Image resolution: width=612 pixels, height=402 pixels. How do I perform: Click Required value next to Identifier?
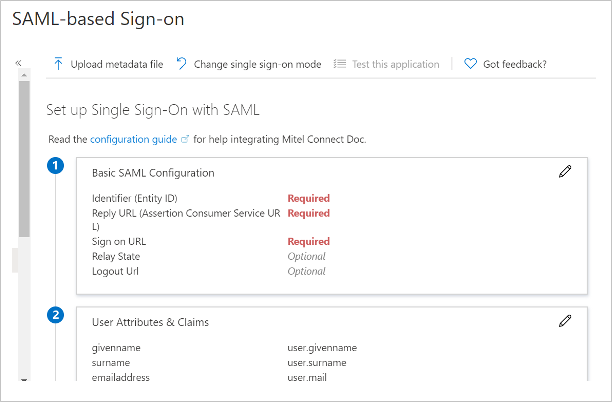coord(309,198)
